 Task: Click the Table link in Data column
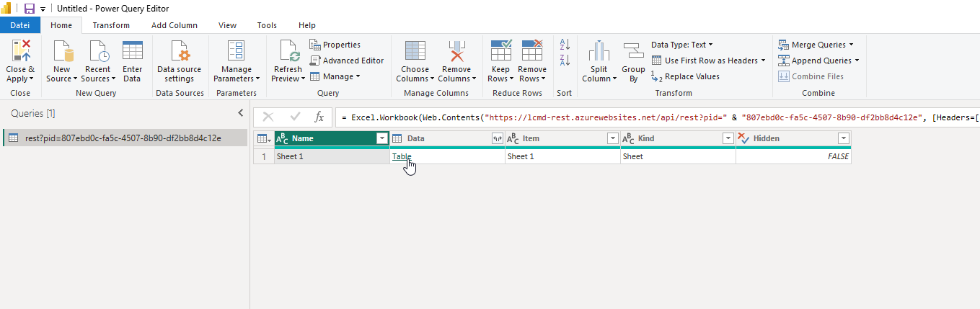tap(402, 156)
